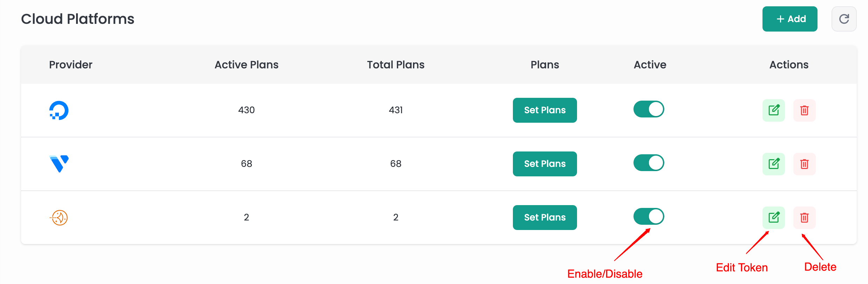Viewport: 868px width, 284px height.
Task: Add a new cloud platform
Action: [x=789, y=19]
